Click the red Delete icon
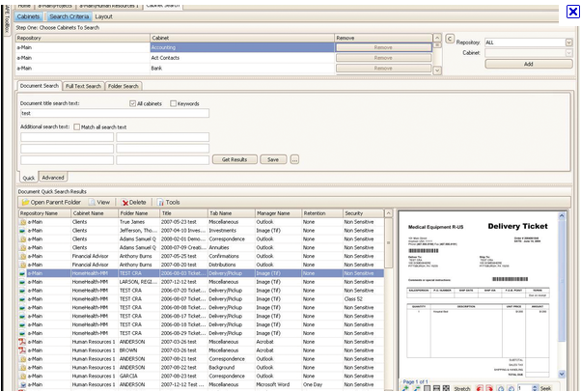The image size is (581, 392). point(124,202)
